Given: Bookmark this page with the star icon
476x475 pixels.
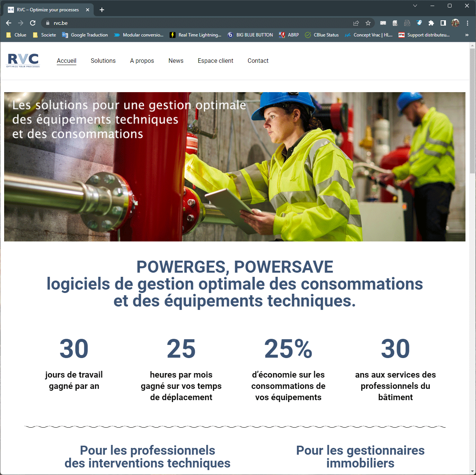Looking at the screenshot, I should [368, 23].
